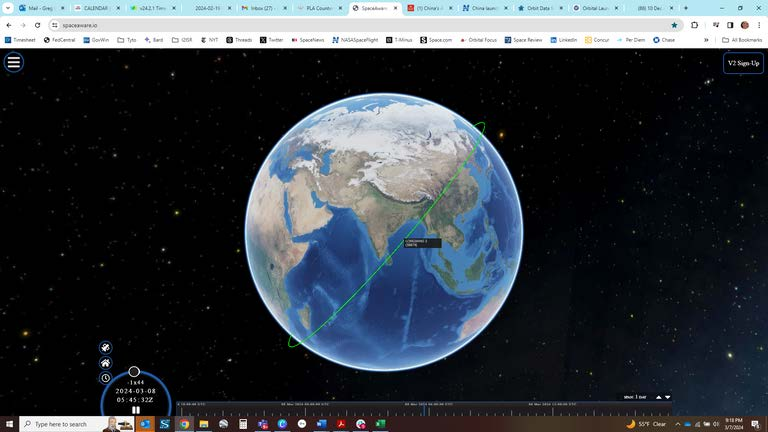Open the Bard bookmark
Image resolution: width=768 pixels, height=432 pixels.
[x=153, y=40]
